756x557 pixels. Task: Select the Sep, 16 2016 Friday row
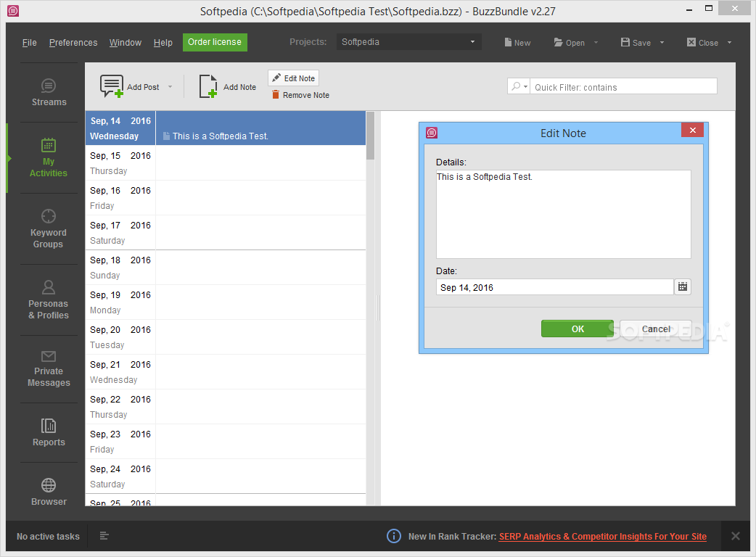click(225, 197)
